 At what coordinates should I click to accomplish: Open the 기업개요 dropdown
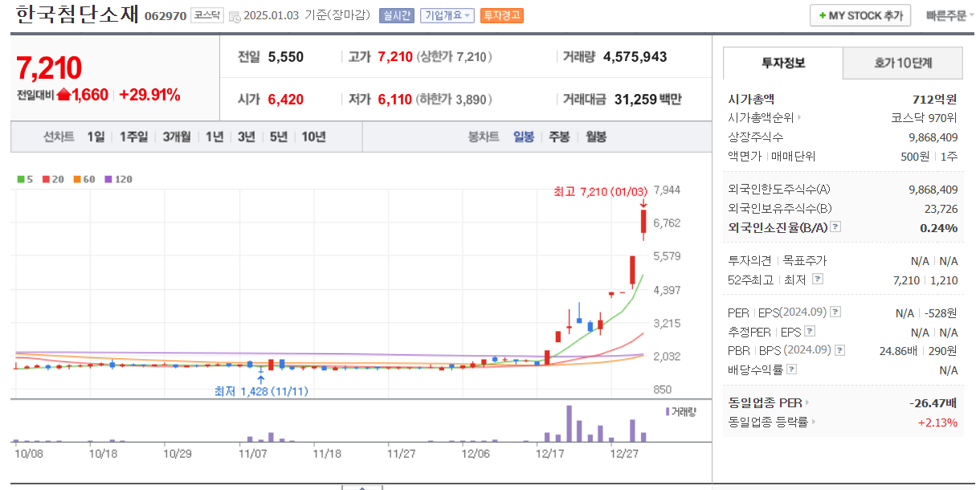pyautogui.click(x=447, y=15)
